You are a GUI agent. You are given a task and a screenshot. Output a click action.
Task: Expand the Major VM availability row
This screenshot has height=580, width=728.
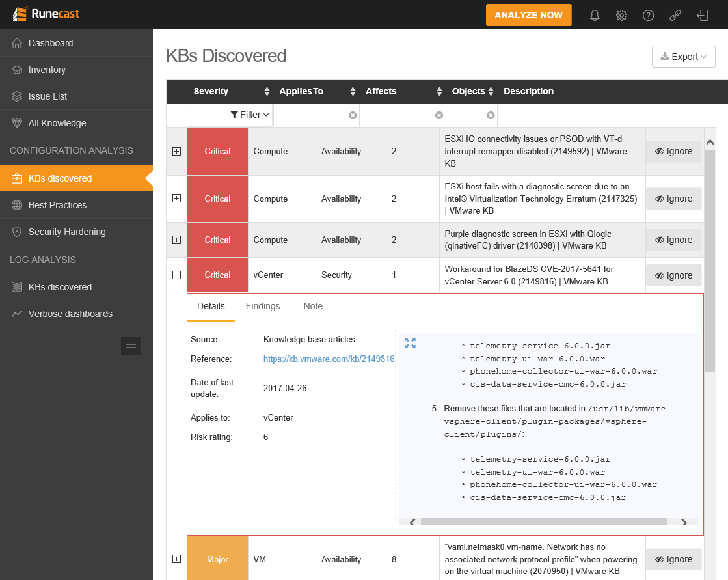pyautogui.click(x=176, y=559)
